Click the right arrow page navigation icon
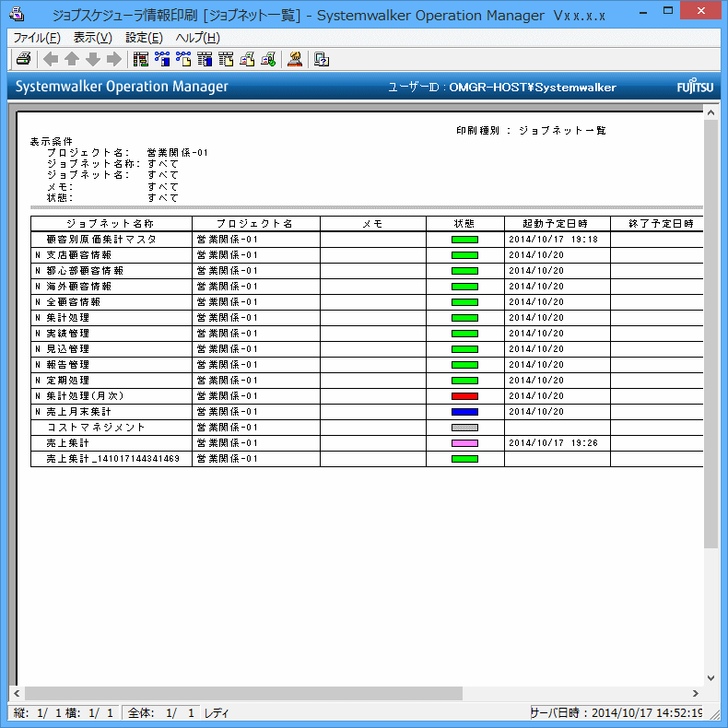728x728 pixels. click(x=114, y=59)
